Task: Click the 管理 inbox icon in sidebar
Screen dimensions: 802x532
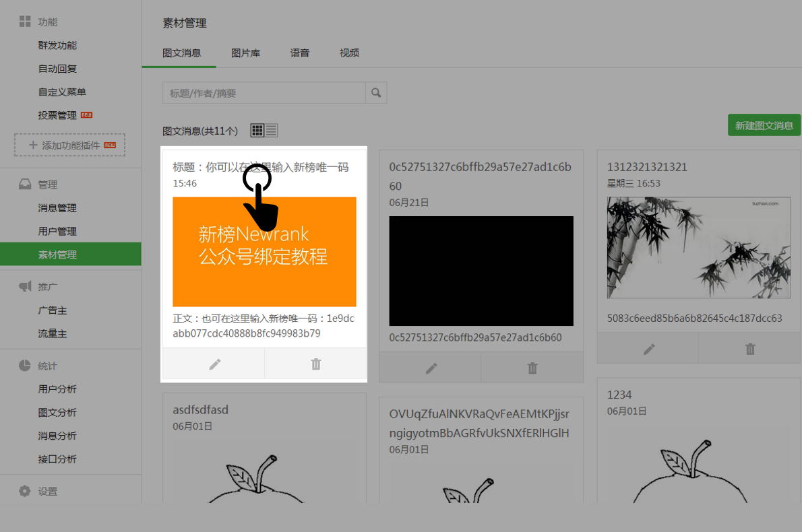Action: click(x=25, y=184)
